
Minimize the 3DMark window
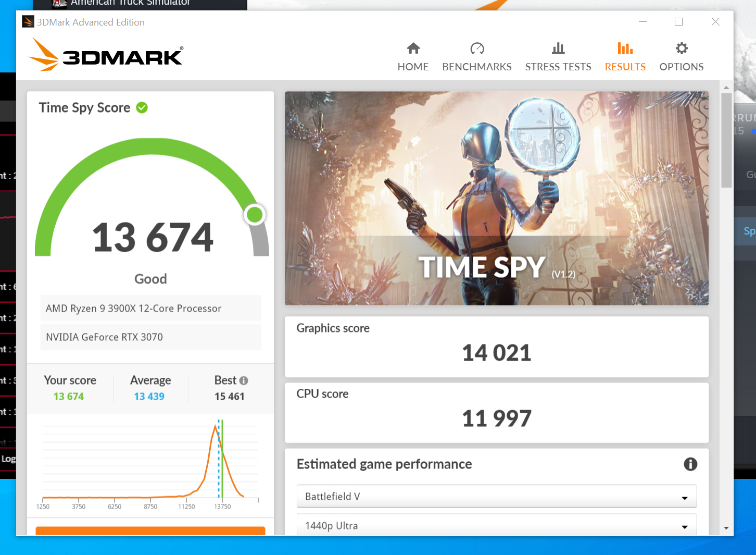(x=643, y=22)
